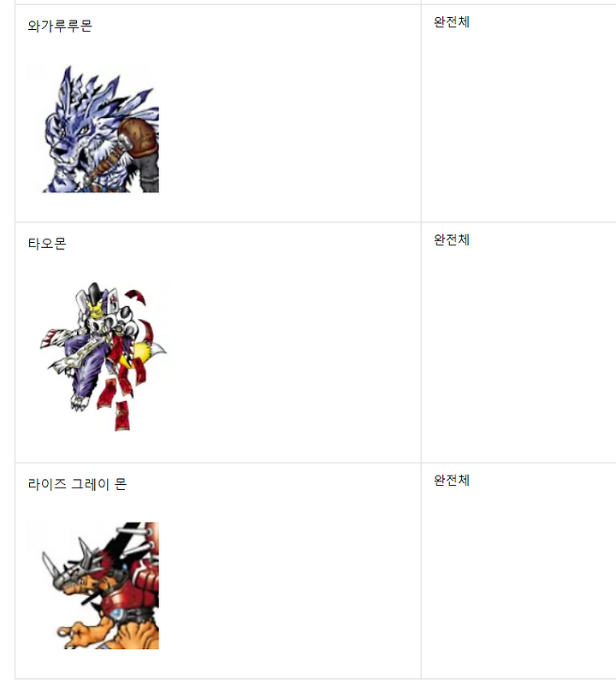Click the lowest red talisman below 타오몬
This screenshot has width=616, height=685.
(122, 416)
